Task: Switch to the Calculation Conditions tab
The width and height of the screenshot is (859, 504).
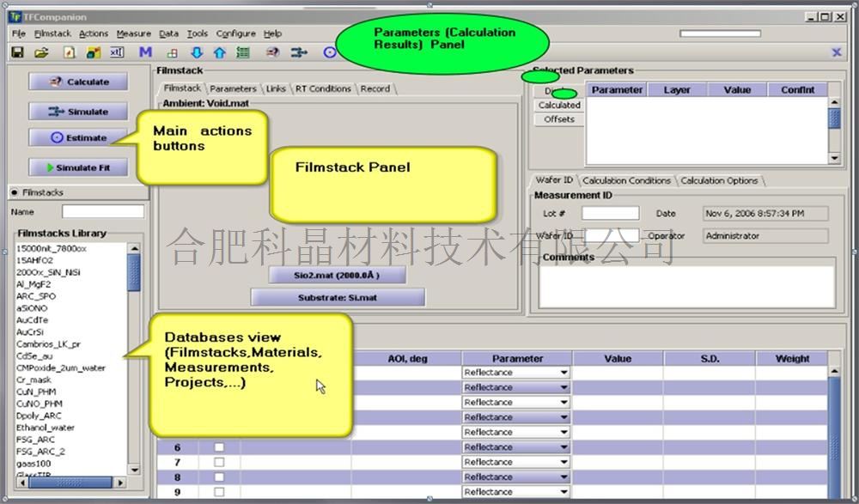Action: [x=626, y=181]
